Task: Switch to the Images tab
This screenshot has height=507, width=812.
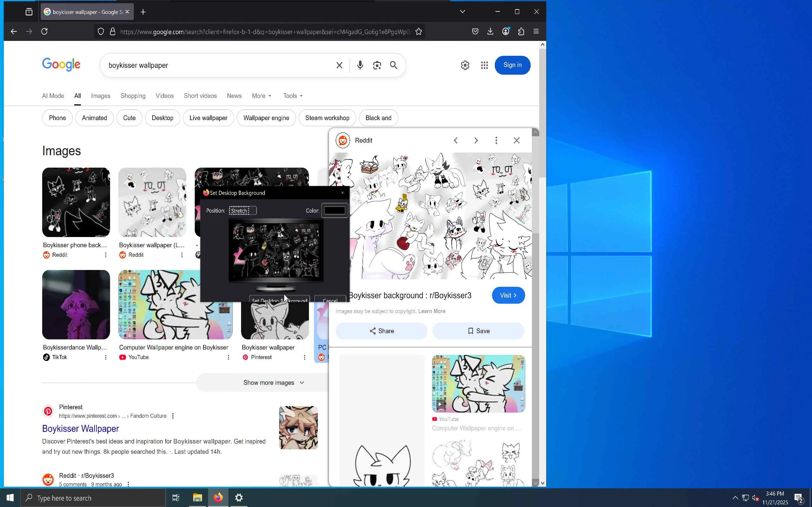Action: 100,96
